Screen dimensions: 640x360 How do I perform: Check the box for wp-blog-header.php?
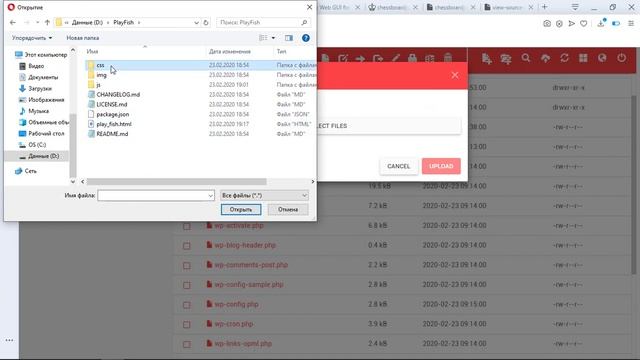187,246
